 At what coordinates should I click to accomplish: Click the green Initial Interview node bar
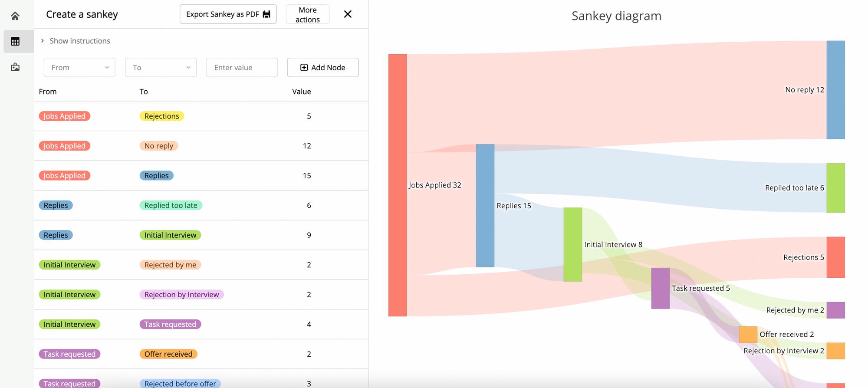click(573, 244)
